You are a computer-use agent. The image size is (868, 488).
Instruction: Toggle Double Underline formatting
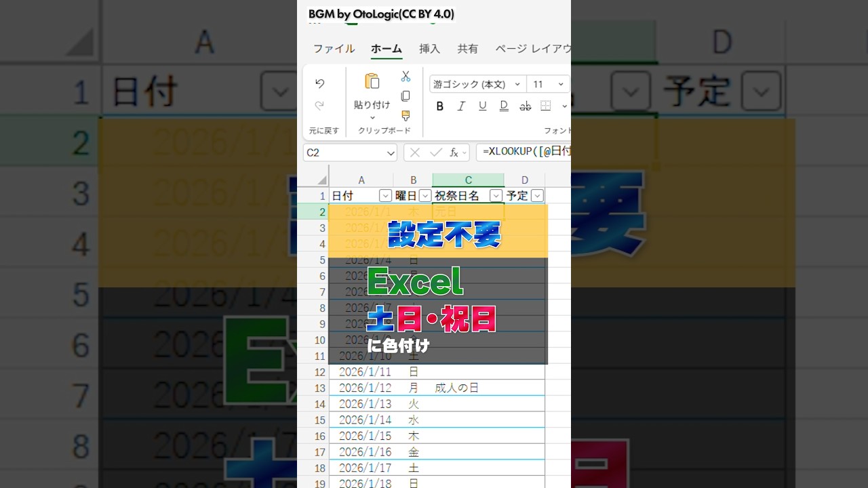[504, 106]
